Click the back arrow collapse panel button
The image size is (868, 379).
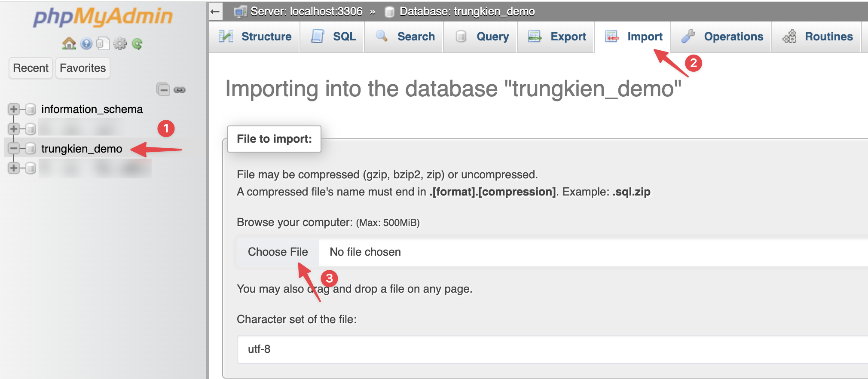pos(215,12)
